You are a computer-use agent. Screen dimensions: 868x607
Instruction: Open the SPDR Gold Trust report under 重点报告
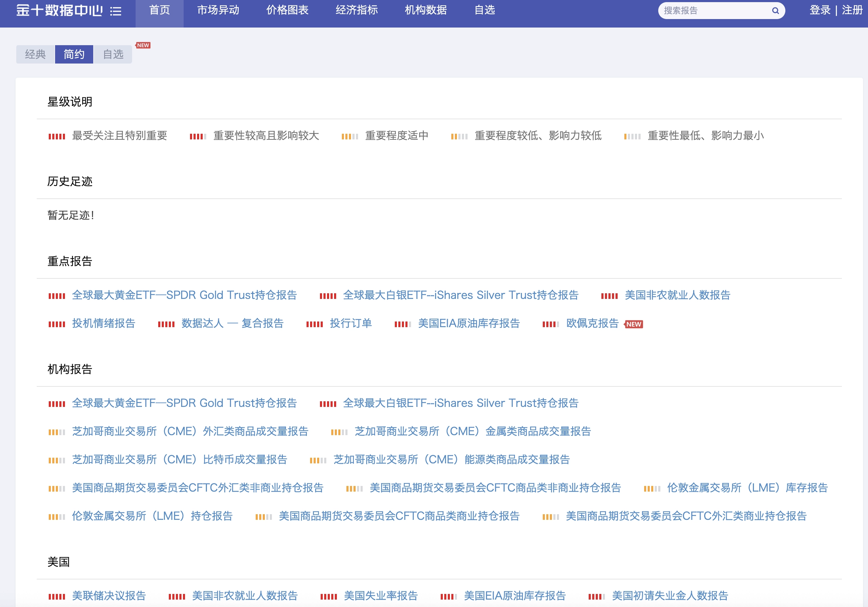click(x=184, y=295)
